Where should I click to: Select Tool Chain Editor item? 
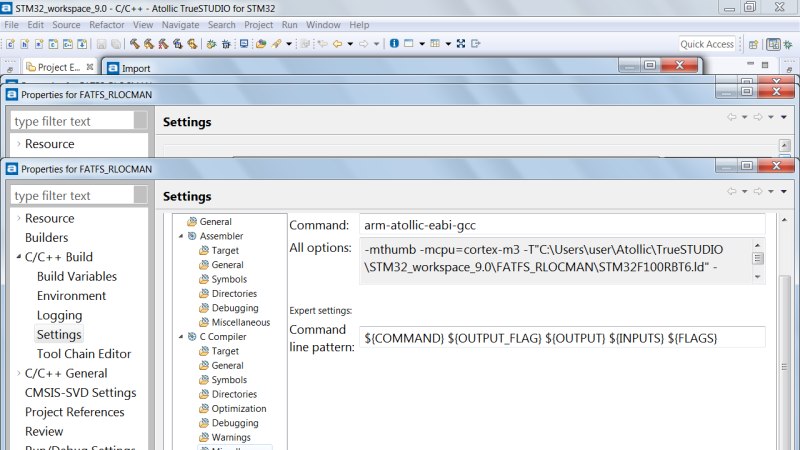point(84,354)
